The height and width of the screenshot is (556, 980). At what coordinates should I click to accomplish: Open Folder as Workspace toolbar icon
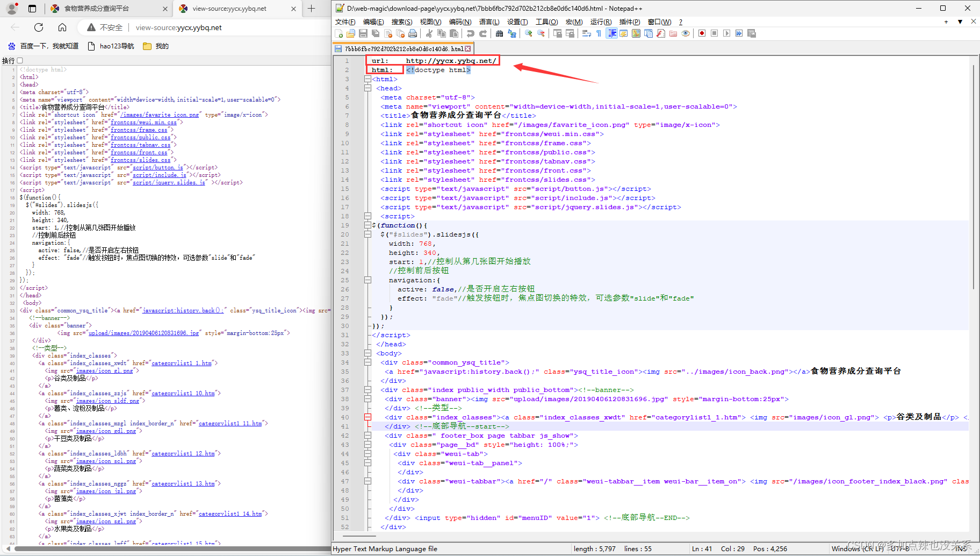(673, 33)
